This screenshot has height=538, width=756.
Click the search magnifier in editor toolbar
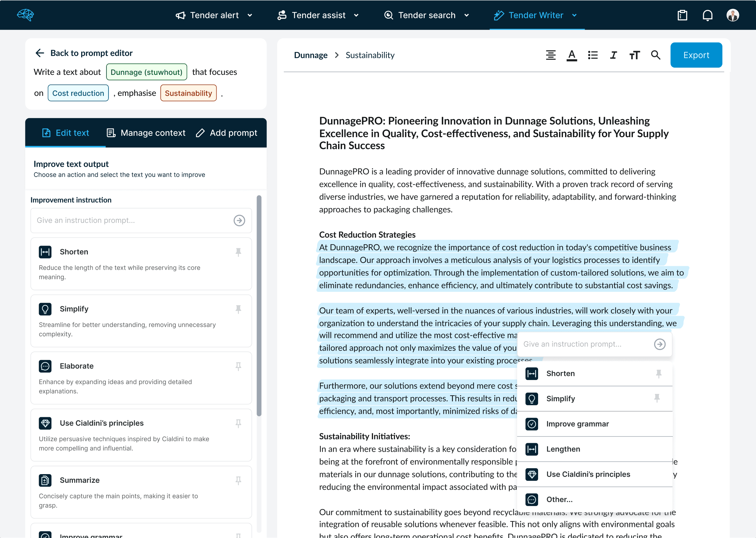click(x=656, y=55)
